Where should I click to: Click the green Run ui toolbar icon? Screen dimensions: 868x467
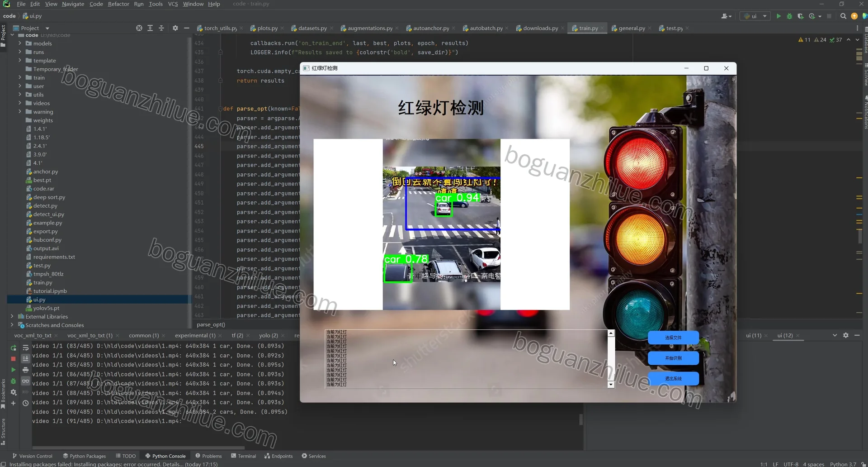(x=778, y=16)
